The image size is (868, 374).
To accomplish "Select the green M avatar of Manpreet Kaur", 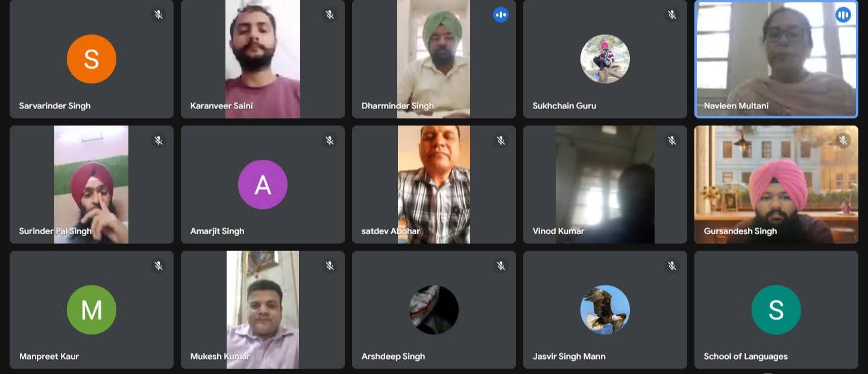I will pyautogui.click(x=92, y=310).
